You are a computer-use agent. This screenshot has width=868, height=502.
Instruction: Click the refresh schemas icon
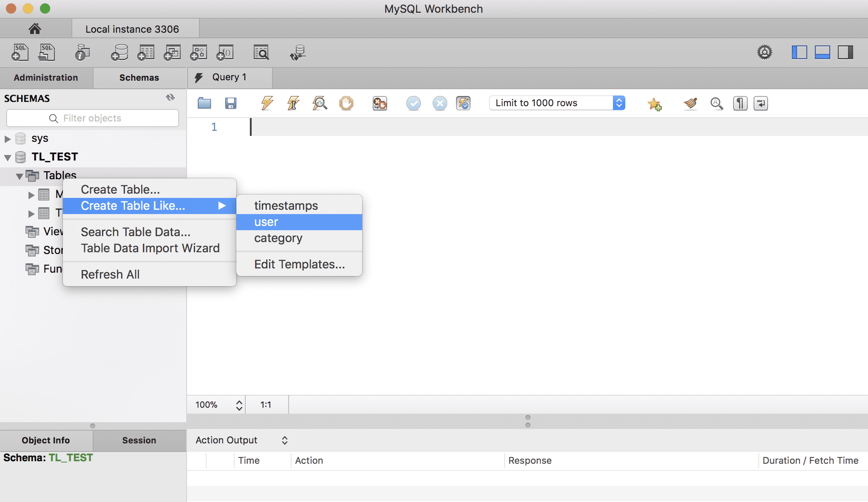(170, 98)
